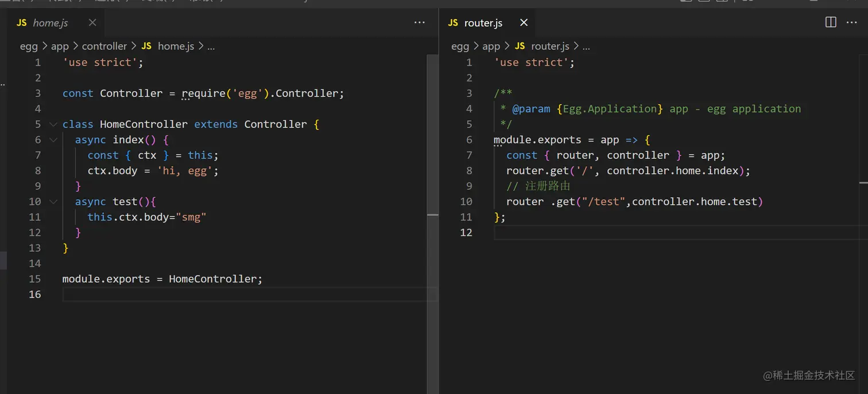This screenshot has width=868, height=394.
Task: Collapse the async test() fold on line 10
Action: tap(53, 202)
